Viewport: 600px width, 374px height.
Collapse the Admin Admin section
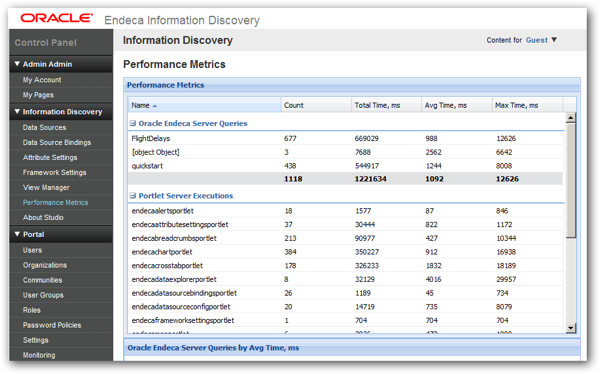(x=17, y=64)
